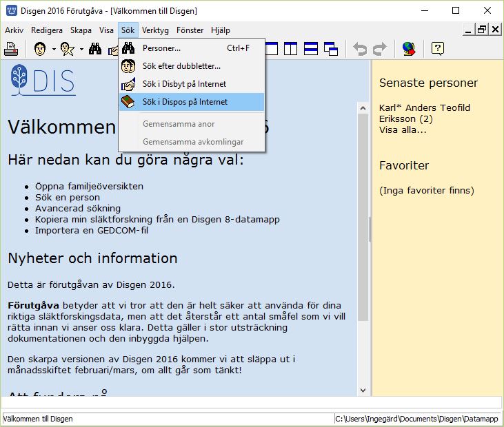Click Importera en GEDCOM-fil link
The image size is (504, 427).
click(x=92, y=230)
